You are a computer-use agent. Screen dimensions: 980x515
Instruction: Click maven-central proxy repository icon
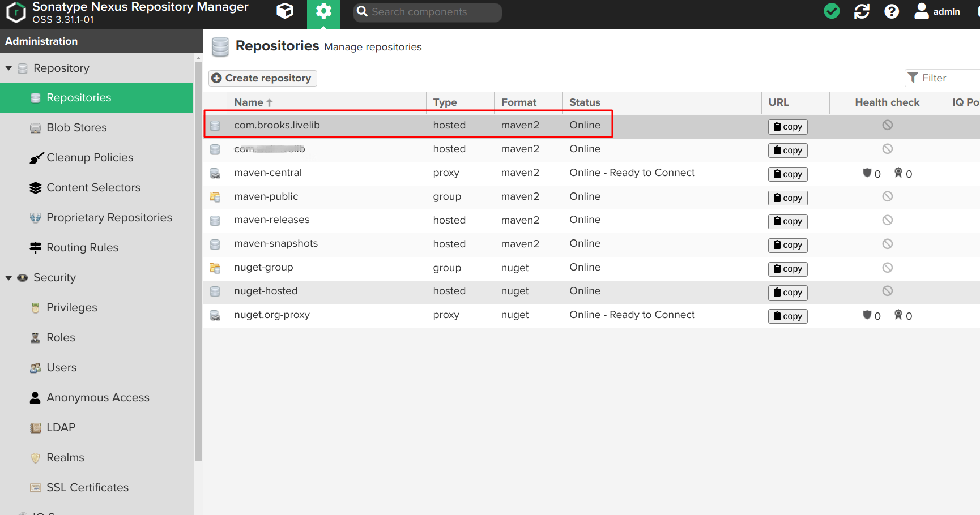pos(215,173)
